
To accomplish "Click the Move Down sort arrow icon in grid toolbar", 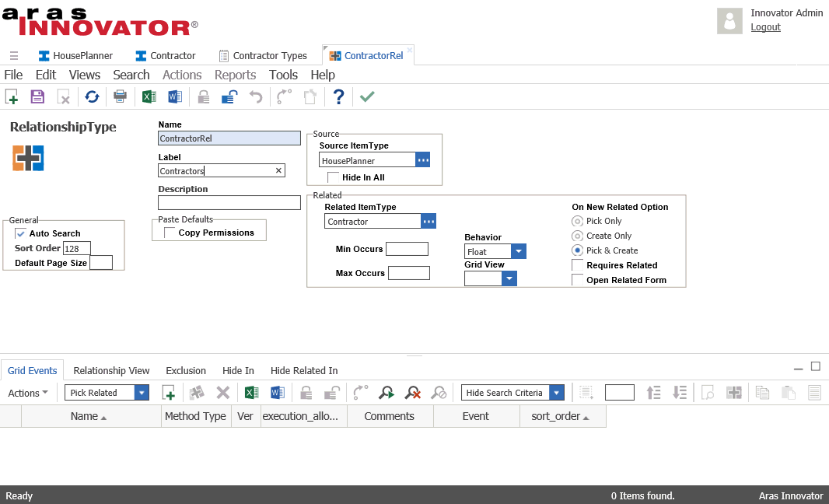I will point(680,393).
